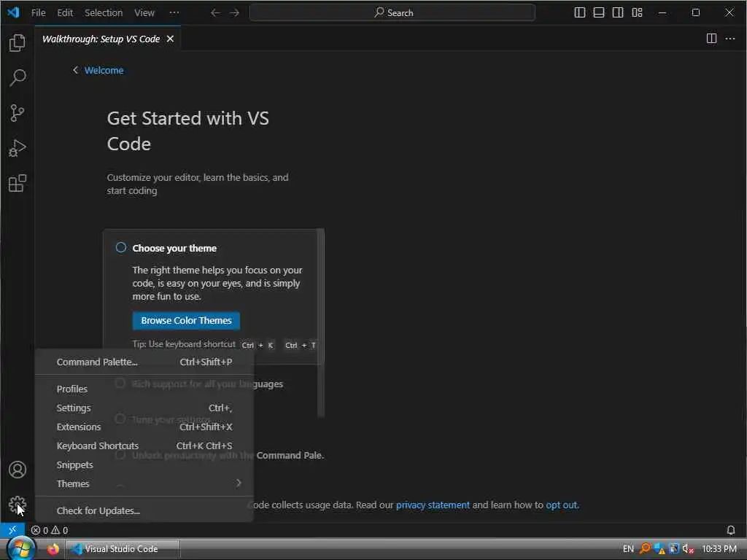Select the Rich support for languages step

point(207,384)
